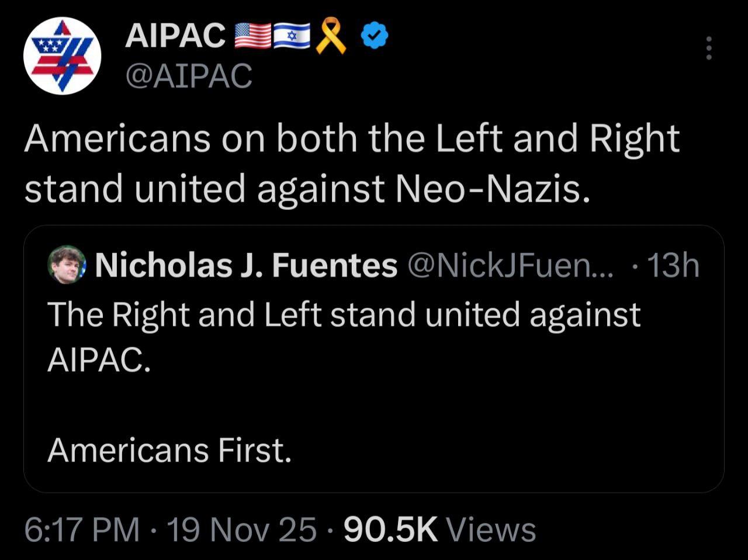The image size is (748, 560).
Task: Click the 6:17 PM post time
Action: tap(82, 530)
